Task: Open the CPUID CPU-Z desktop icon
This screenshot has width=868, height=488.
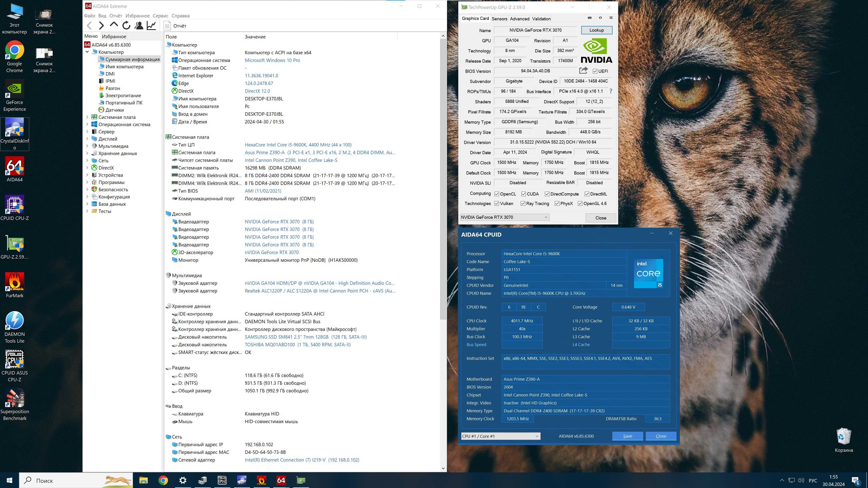Action: tap(14, 208)
